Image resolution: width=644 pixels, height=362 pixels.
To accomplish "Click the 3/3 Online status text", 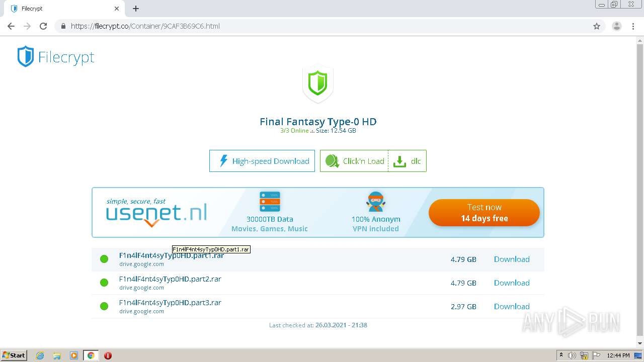I will point(294,131).
